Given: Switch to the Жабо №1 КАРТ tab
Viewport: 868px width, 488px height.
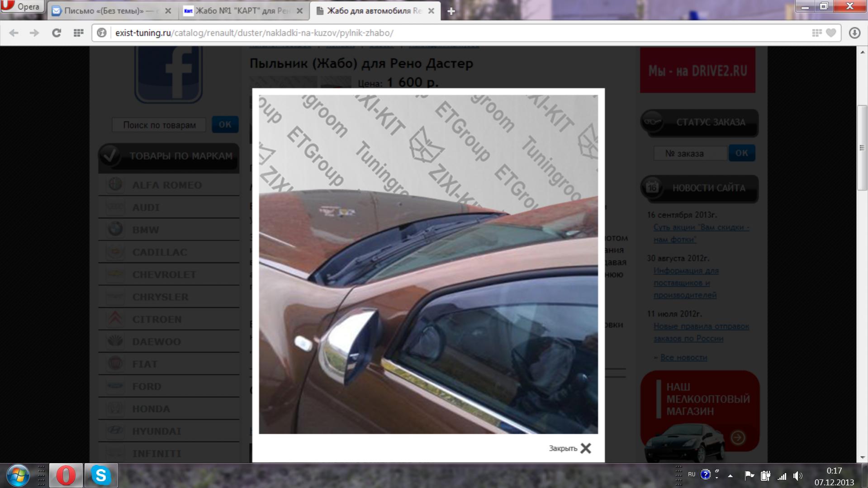Looking at the screenshot, I should click(237, 11).
